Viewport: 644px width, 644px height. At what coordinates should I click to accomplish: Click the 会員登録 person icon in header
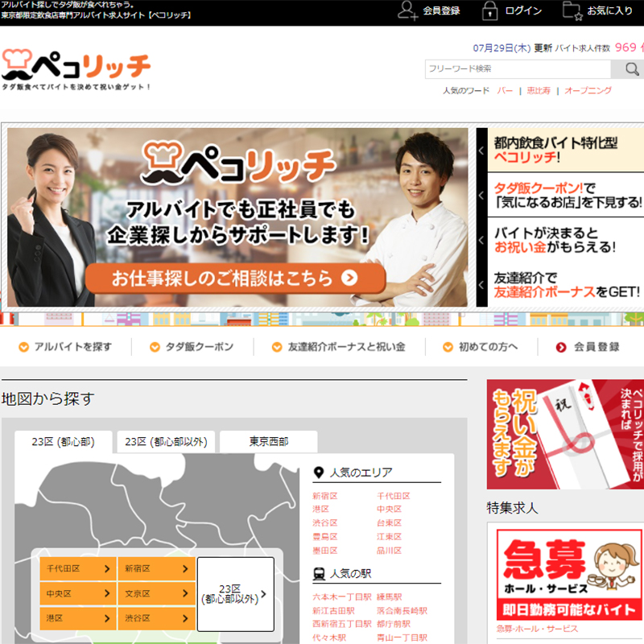click(407, 10)
